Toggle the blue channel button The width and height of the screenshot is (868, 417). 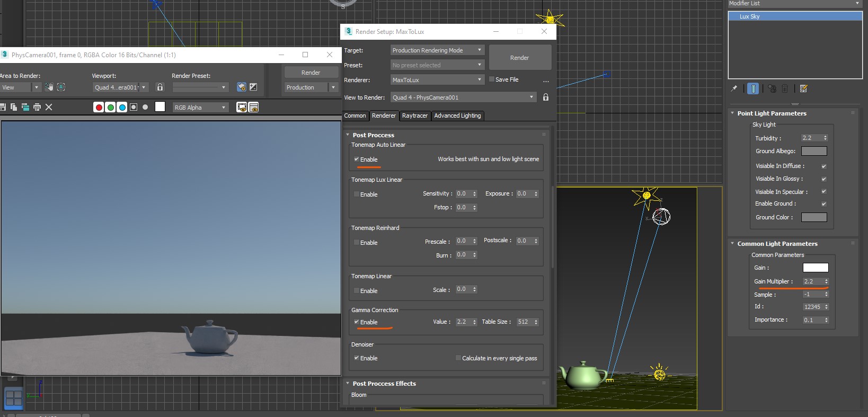pyautogui.click(x=122, y=108)
